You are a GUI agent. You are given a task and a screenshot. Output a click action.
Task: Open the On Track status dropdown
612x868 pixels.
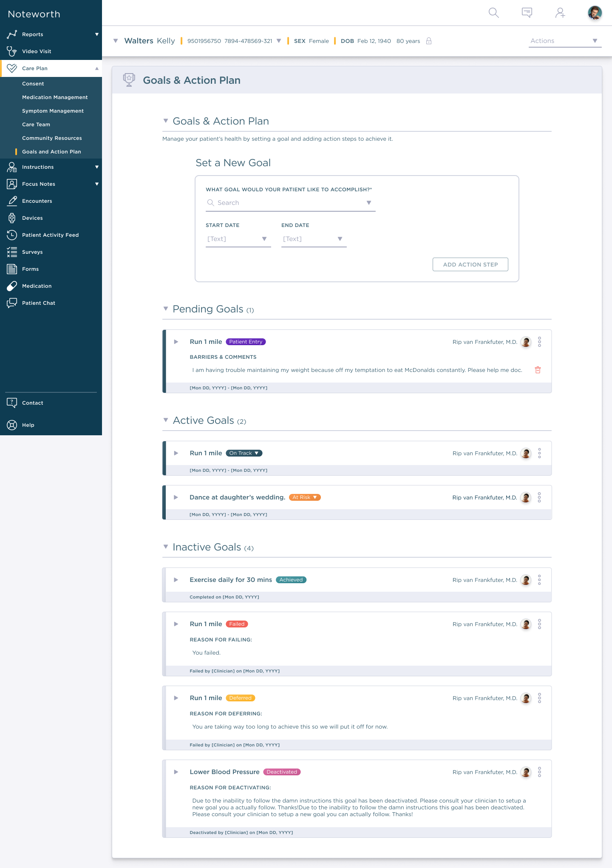pyautogui.click(x=244, y=453)
